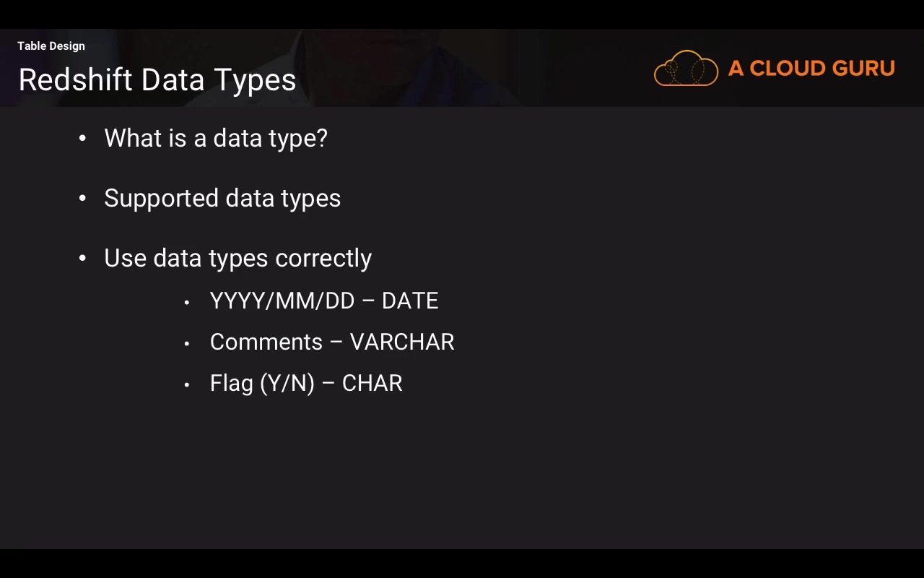Click the 'Table Design' section label
Screen dimensions: 924x578
pos(51,46)
